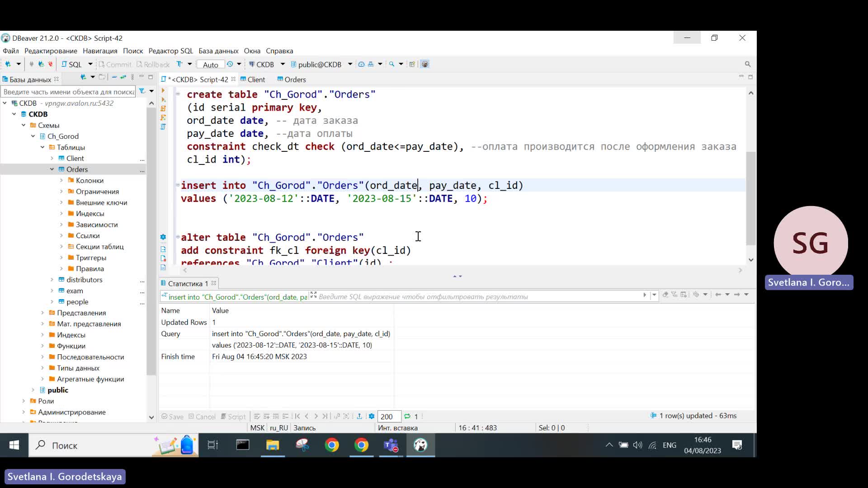Select the Триггеры tree item

click(x=91, y=258)
